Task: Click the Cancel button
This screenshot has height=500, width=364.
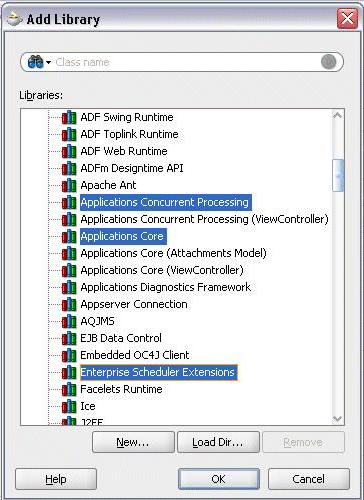Action: (309, 479)
